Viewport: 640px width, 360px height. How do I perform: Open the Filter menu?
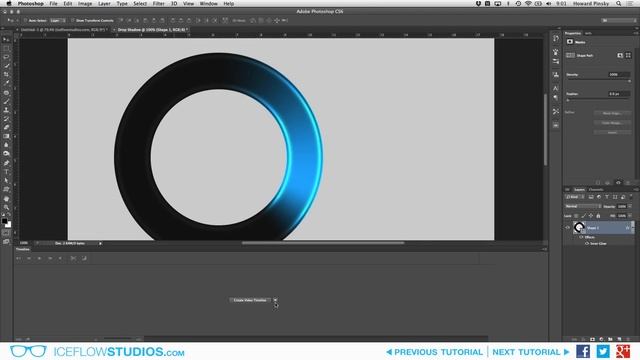point(158,3)
